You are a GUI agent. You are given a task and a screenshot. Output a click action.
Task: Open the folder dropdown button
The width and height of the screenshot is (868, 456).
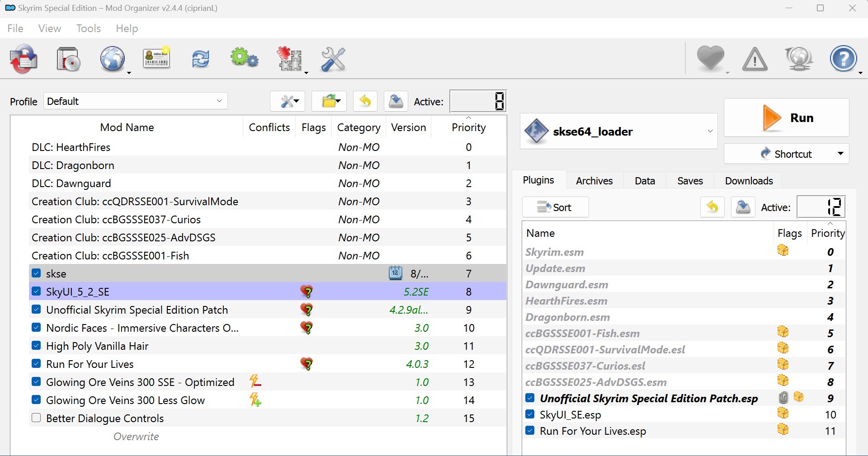(329, 101)
